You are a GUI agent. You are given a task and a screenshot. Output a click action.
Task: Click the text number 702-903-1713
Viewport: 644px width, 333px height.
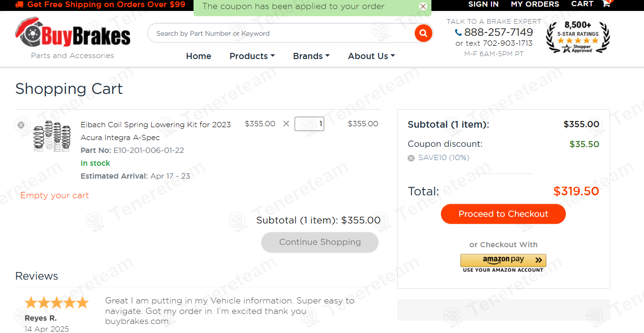point(508,43)
